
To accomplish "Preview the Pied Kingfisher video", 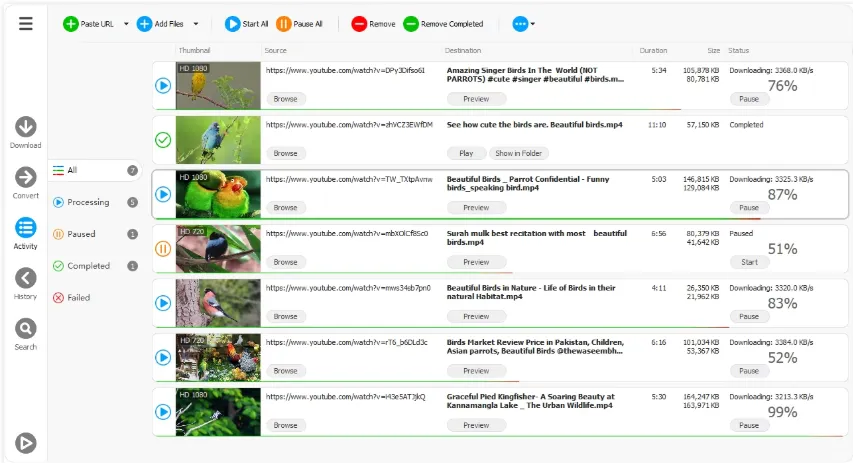I will pos(477,425).
